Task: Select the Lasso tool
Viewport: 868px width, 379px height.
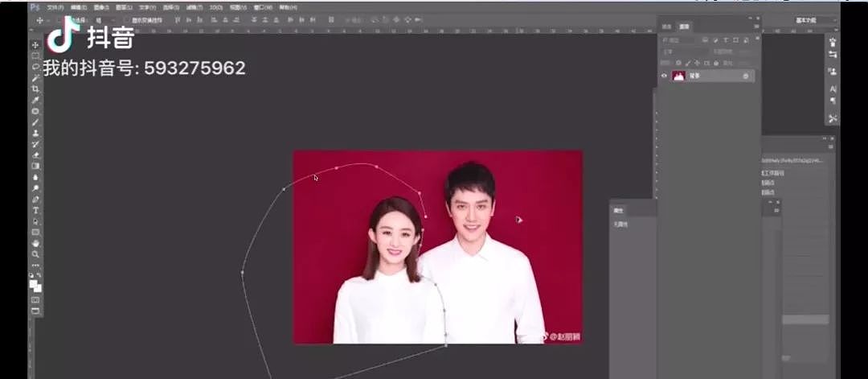Action: [x=35, y=67]
